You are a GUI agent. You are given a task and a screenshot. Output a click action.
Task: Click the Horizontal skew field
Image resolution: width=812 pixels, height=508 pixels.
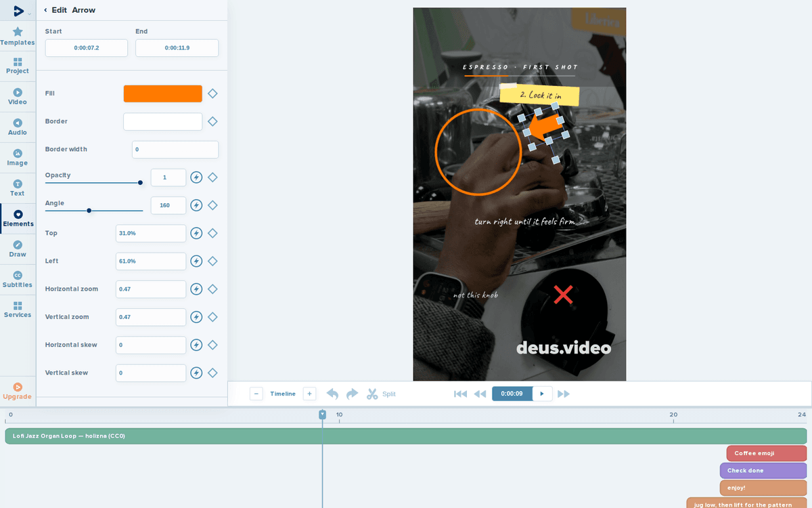(x=151, y=345)
